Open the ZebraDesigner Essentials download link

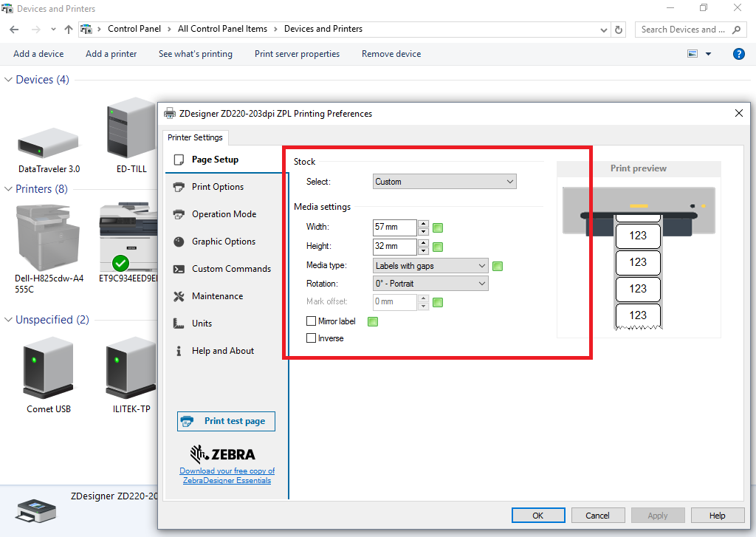[x=227, y=476]
